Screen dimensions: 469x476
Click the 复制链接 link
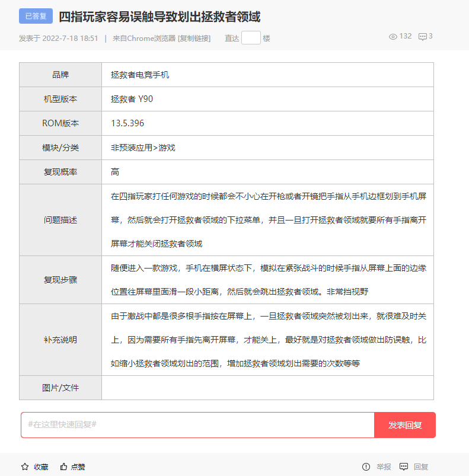tap(194, 39)
